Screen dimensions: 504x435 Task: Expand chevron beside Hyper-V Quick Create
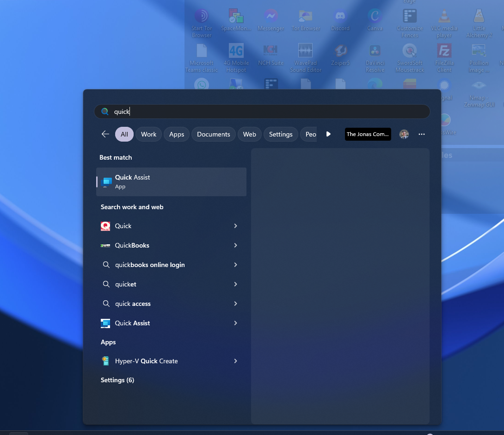point(235,361)
